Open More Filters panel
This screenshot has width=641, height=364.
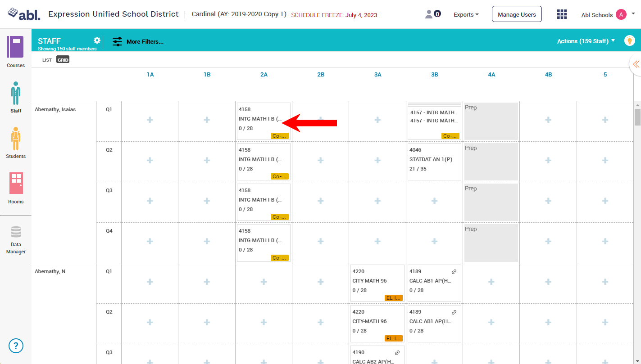138,41
